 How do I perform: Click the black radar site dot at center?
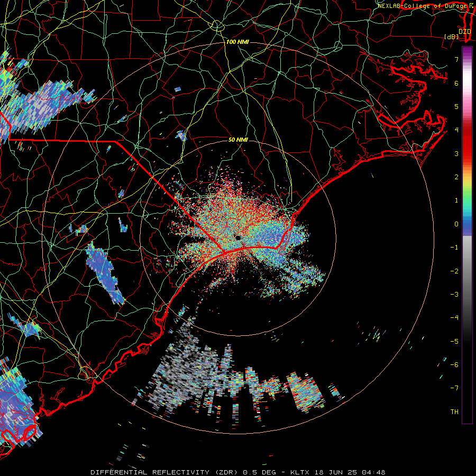point(238,237)
